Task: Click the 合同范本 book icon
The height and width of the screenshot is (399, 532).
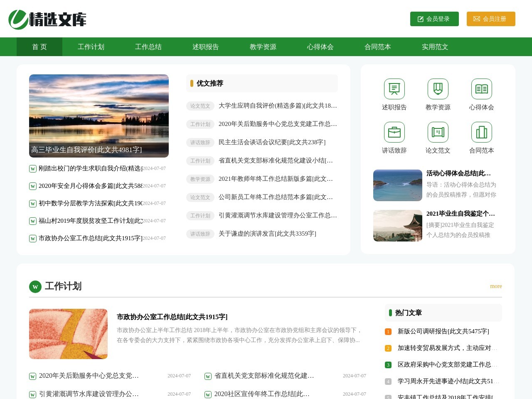Action: point(481,132)
